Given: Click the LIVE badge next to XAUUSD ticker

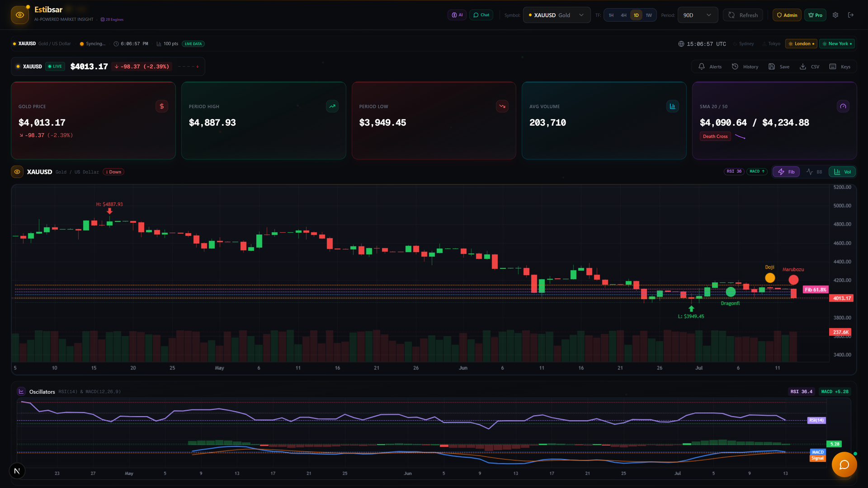Looking at the screenshot, I should click(x=55, y=66).
